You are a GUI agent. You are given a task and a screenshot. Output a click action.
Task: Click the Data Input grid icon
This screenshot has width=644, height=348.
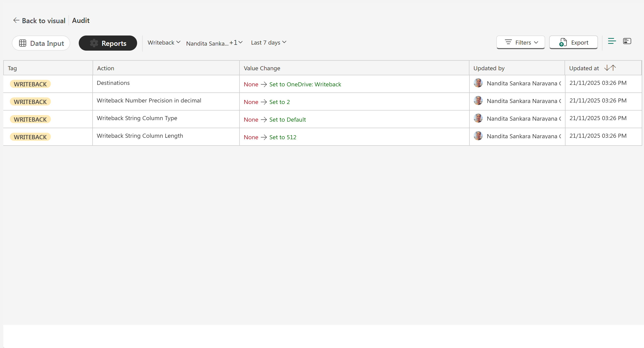coord(23,43)
